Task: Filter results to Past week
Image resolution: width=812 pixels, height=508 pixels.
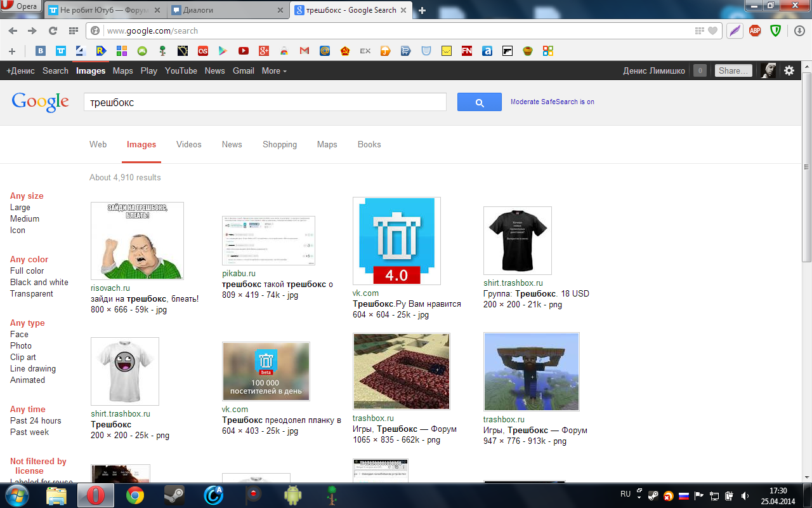Action: (x=29, y=432)
